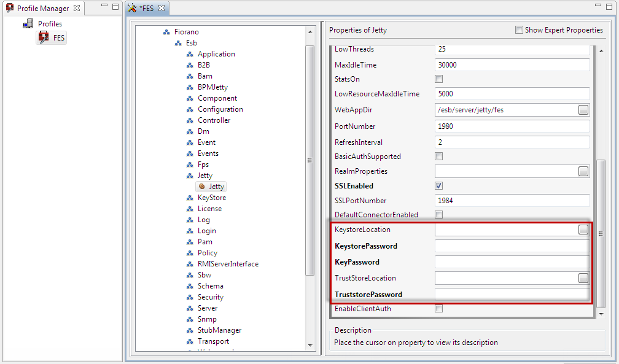The height and width of the screenshot is (364, 619).
Task: Click the TruststorePassword input field
Action: 512,294
